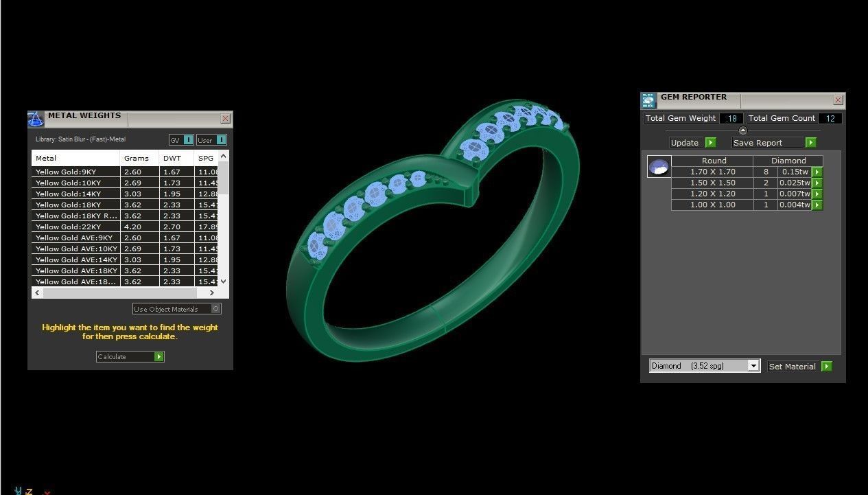The height and width of the screenshot is (495, 868).
Task: Select the Yellow Gold AVE:9KY row
Action: (125, 238)
